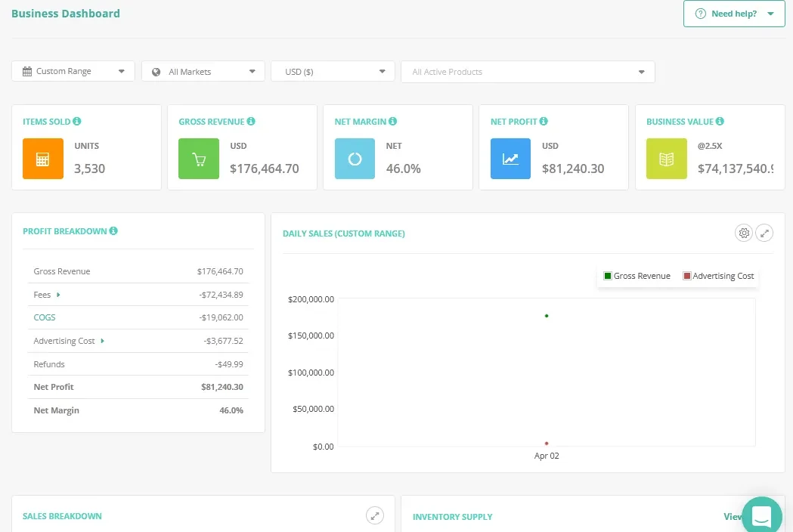
Task: Open the All Markets dropdown
Action: 203,71
